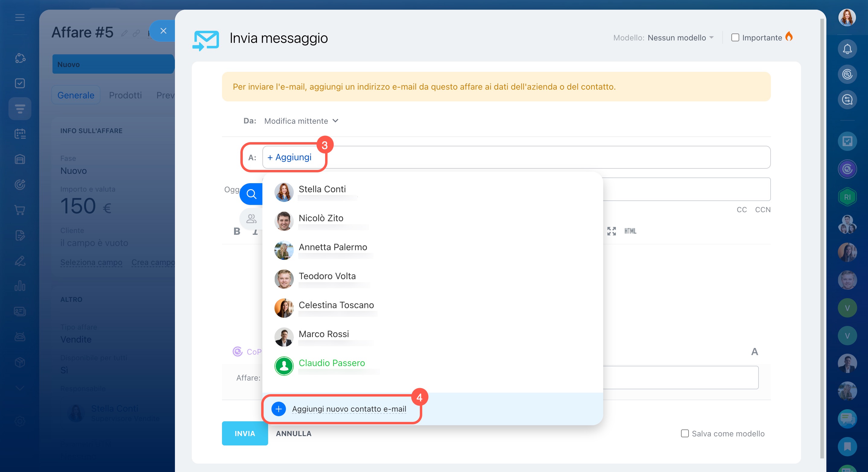Enable the Importante checkbox
The width and height of the screenshot is (868, 472).
(735, 37)
